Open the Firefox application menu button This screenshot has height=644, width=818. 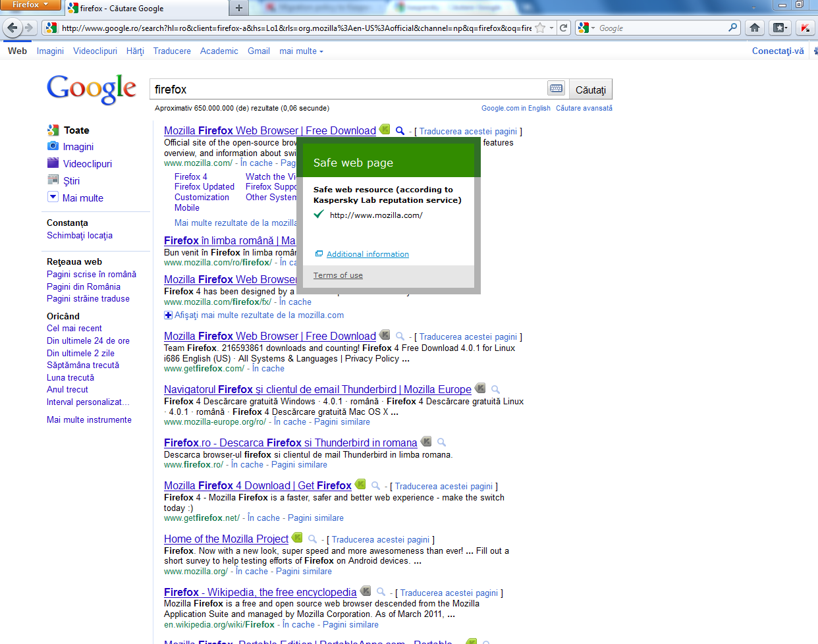click(30, 5)
